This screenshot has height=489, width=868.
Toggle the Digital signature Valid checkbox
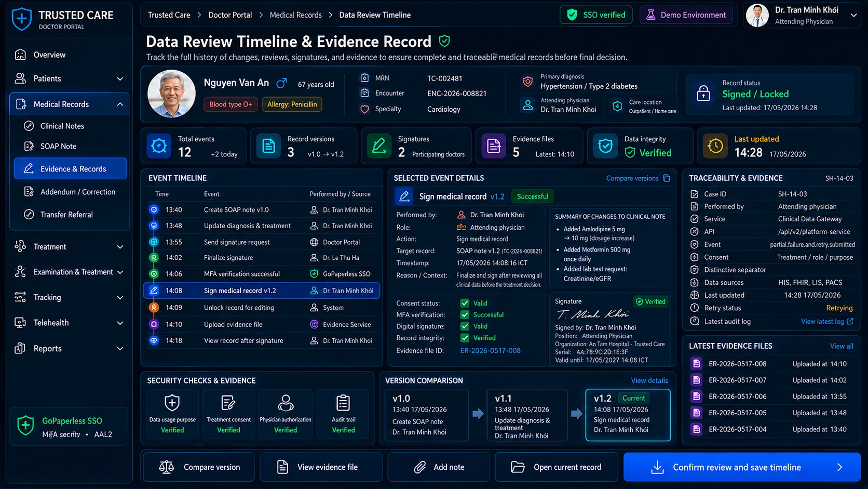coord(465,326)
